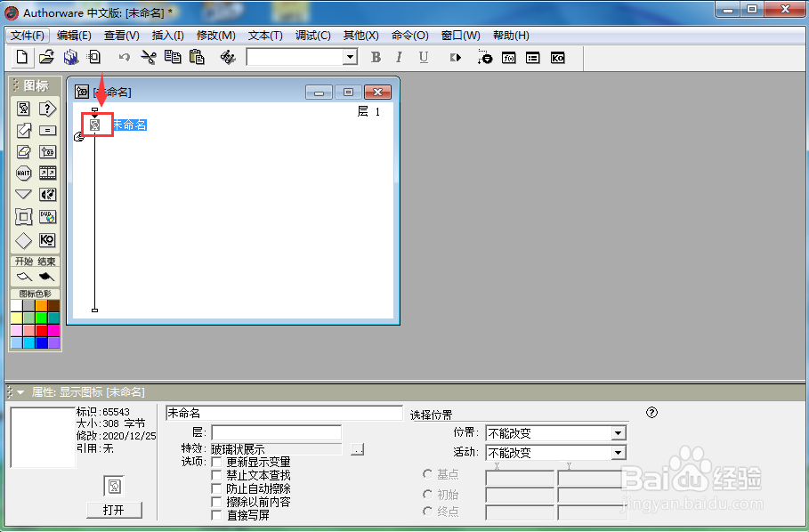
Task: Apply bold with the B toolbar icon
Action: point(376,57)
